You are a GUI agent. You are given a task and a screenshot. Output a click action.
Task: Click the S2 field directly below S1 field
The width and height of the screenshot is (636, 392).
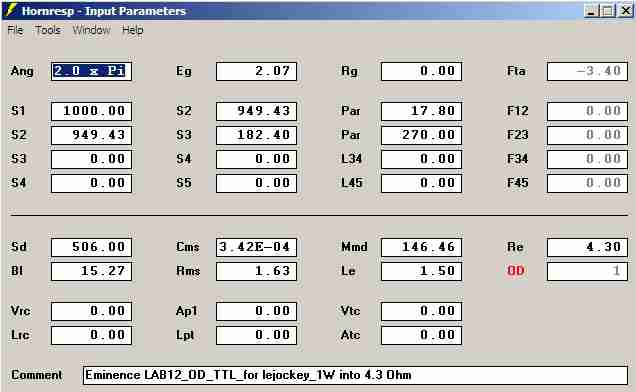pos(91,135)
